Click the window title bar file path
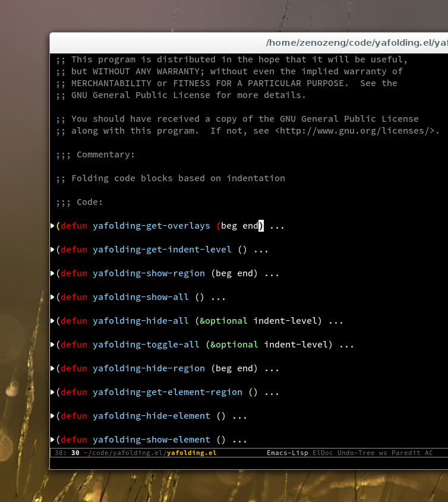 (x=356, y=42)
